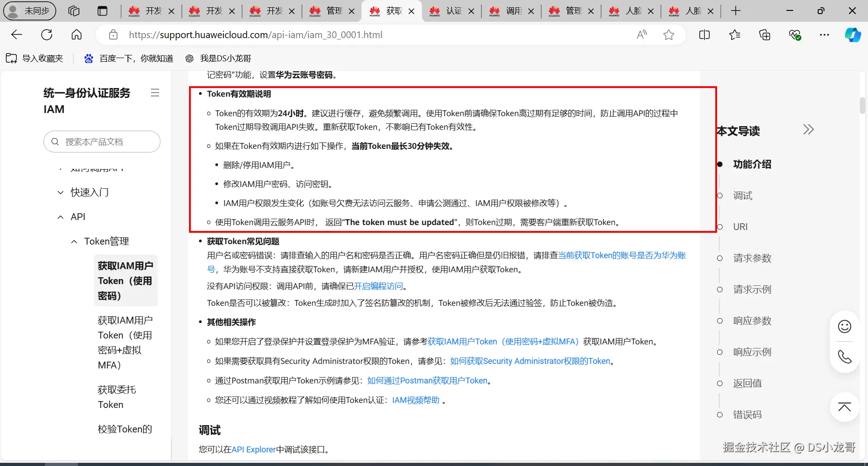Open a new browser tab
868x466 pixels.
coord(736,11)
